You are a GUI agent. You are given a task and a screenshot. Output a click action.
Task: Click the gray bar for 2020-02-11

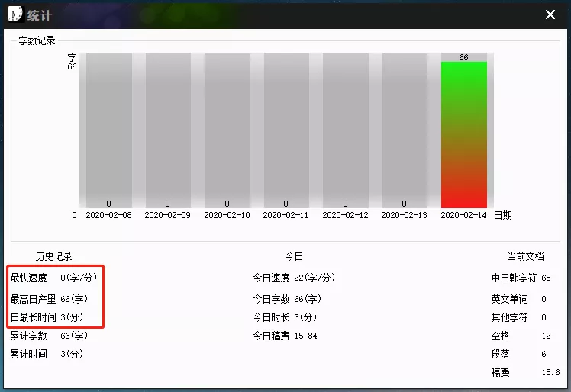pos(286,130)
